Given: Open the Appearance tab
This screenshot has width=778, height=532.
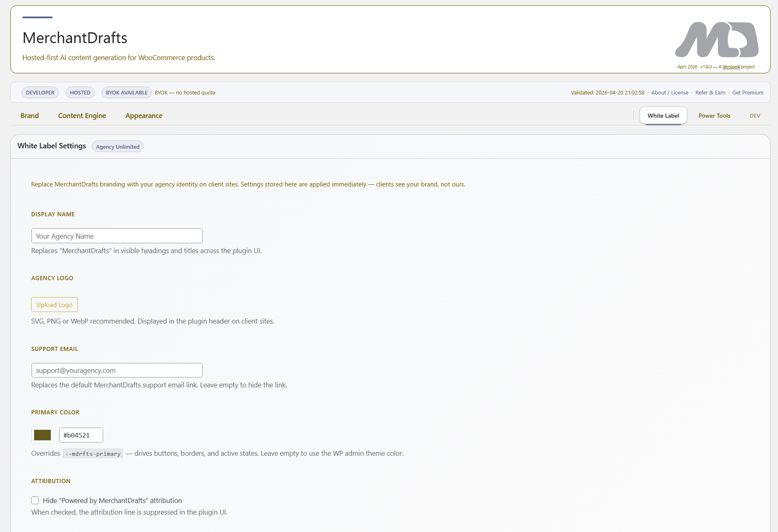Looking at the screenshot, I should point(144,116).
